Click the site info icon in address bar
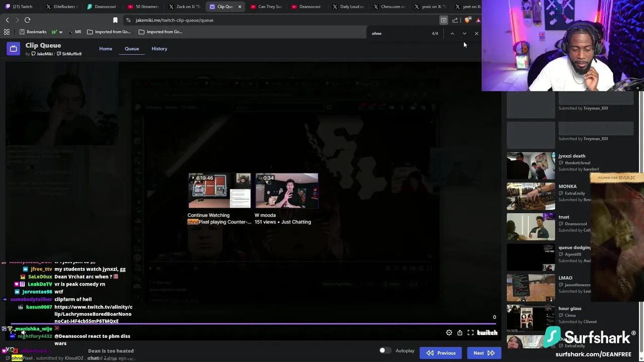 coord(128,20)
